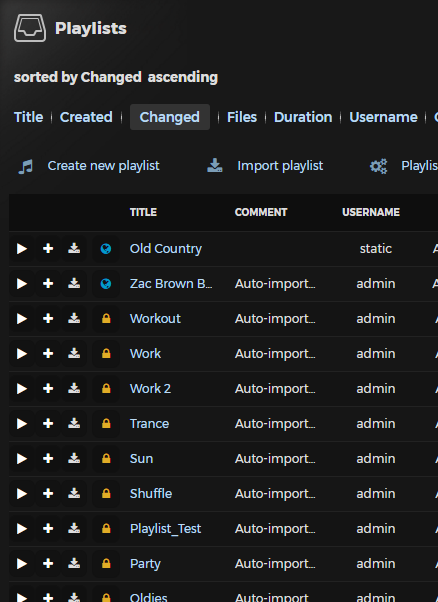Viewport: 438px width, 602px height.
Task: Add Work 2 to the queue
Action: click(x=48, y=389)
